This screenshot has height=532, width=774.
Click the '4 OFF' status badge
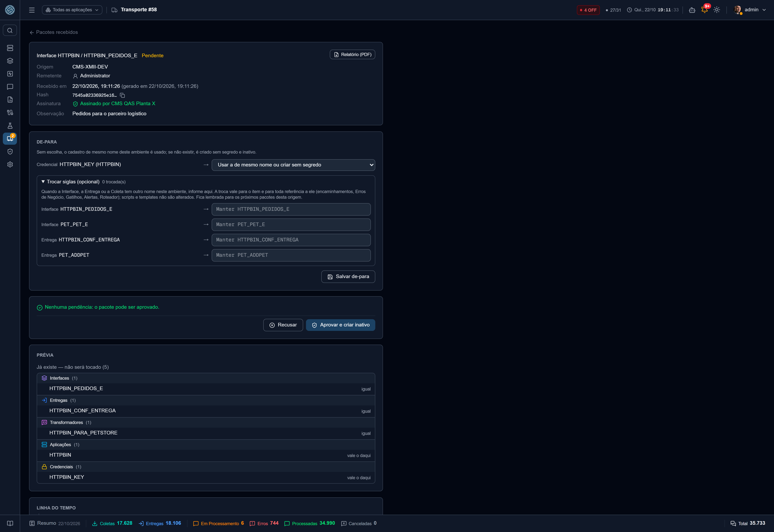[x=588, y=10]
